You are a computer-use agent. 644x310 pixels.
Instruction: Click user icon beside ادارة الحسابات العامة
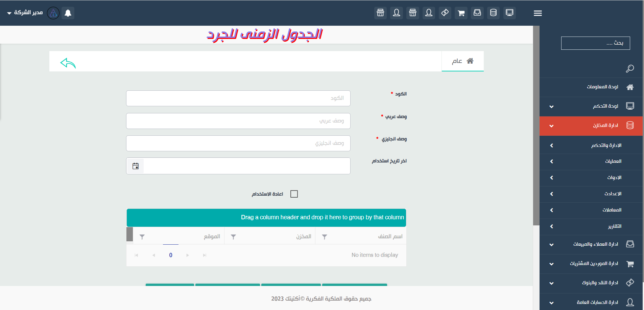tap(630, 302)
